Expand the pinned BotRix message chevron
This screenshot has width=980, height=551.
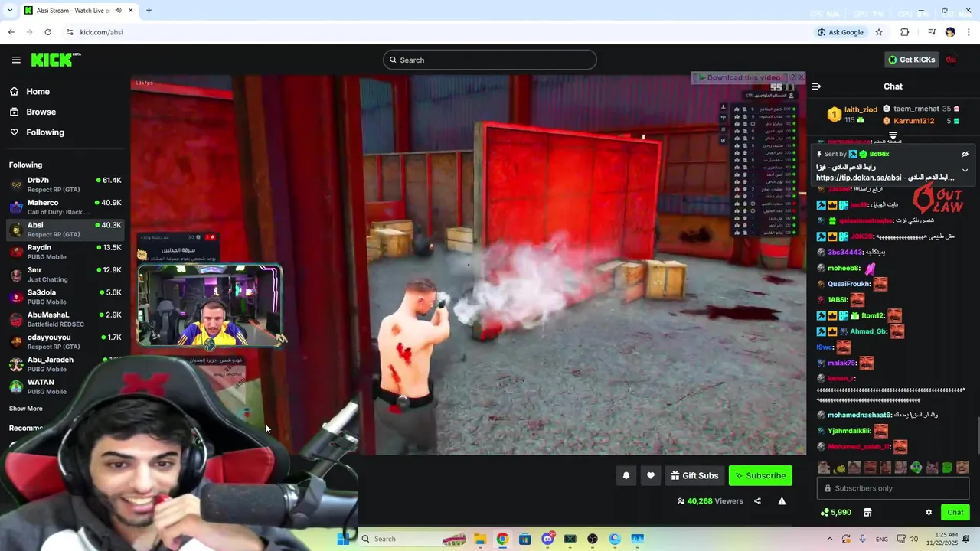[965, 170]
